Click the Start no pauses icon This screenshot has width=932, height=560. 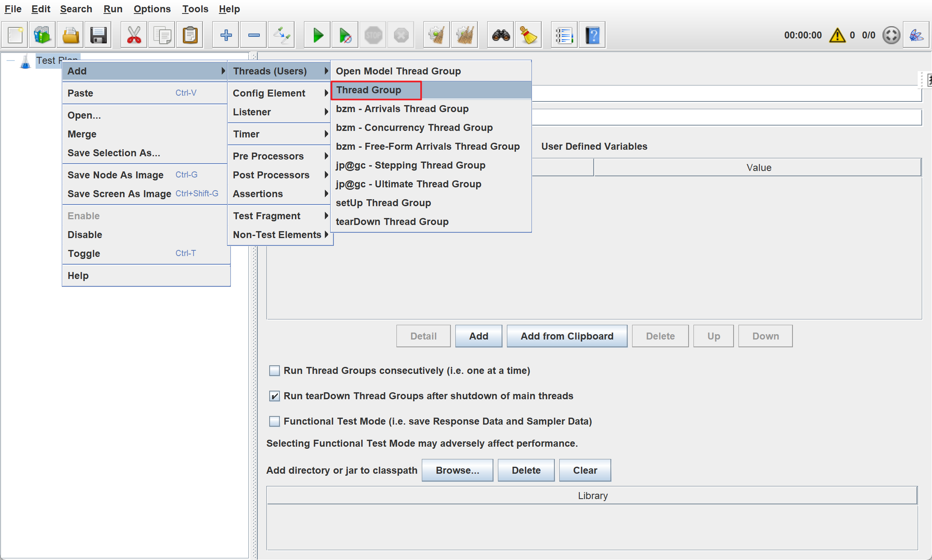[x=345, y=36]
